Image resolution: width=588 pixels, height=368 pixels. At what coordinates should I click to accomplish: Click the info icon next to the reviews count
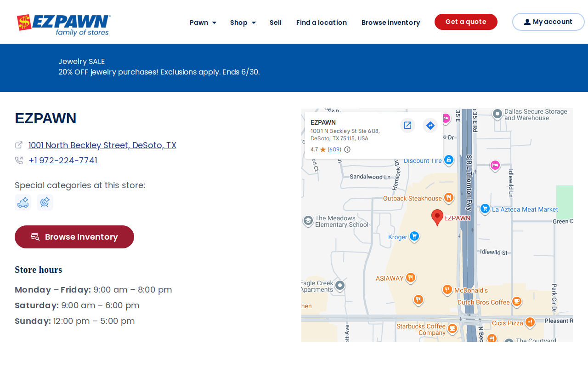[347, 149]
